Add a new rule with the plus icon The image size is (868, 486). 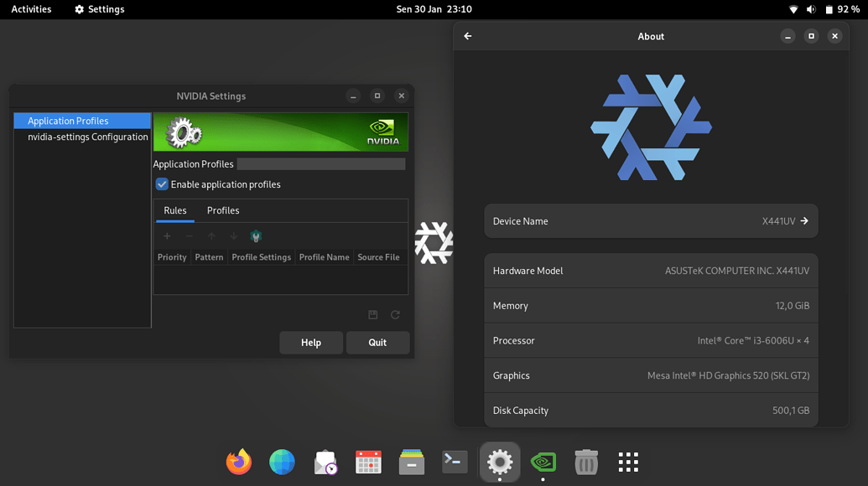[166, 236]
